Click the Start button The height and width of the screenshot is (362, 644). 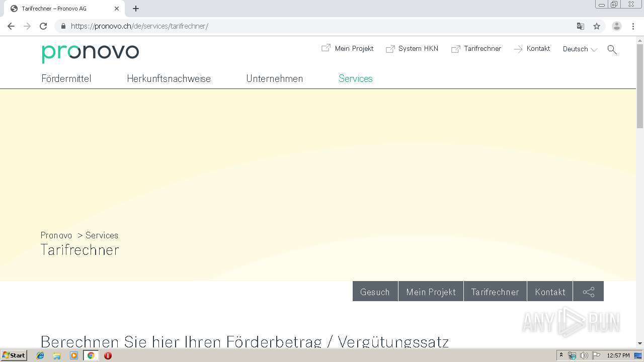coord(14,355)
